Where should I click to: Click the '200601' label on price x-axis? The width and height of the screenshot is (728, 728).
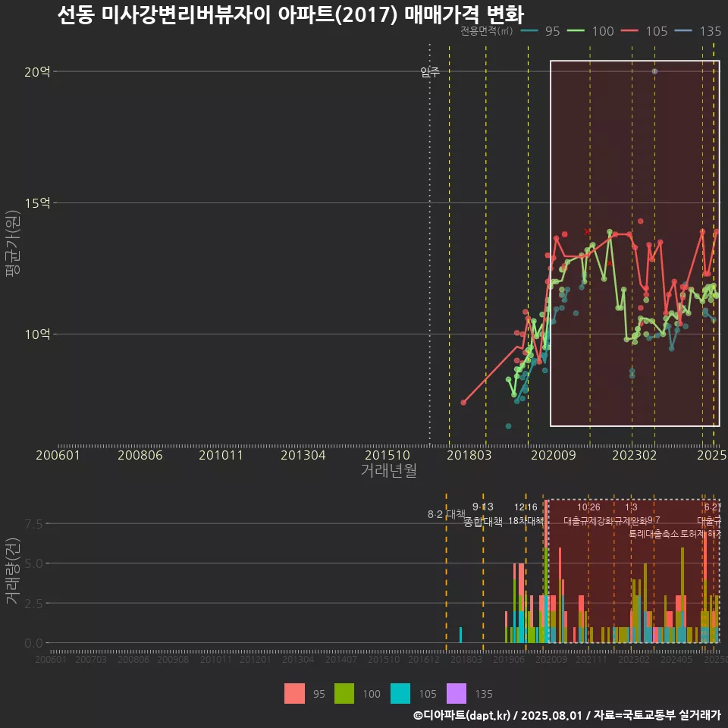pos(58,455)
